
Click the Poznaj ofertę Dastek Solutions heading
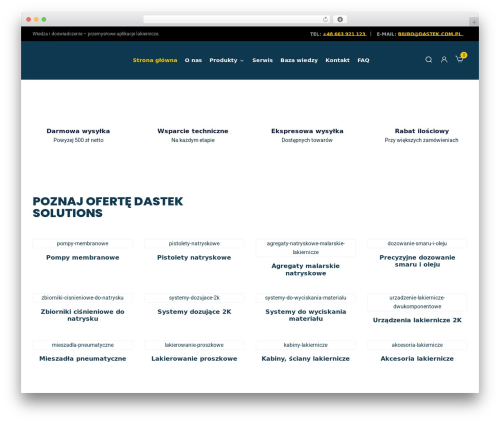108,207
